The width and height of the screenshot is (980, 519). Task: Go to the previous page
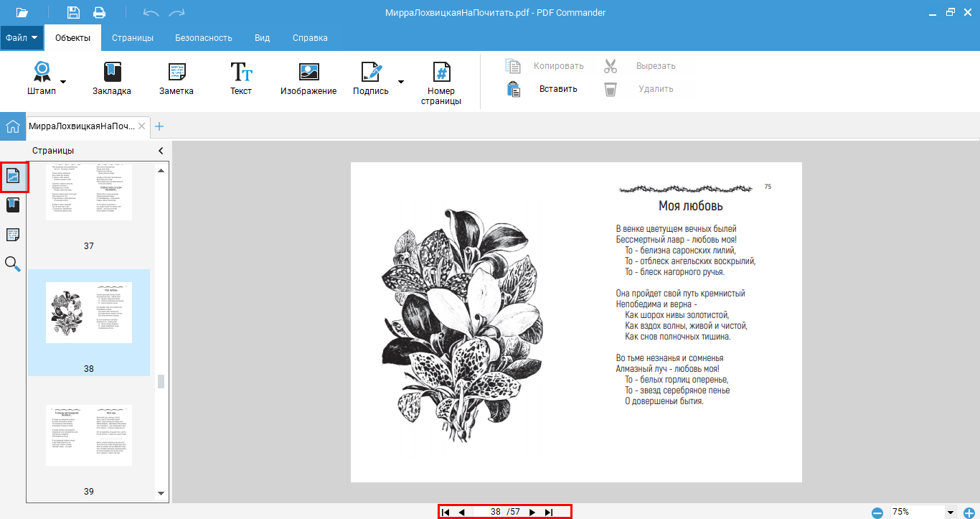[462, 512]
